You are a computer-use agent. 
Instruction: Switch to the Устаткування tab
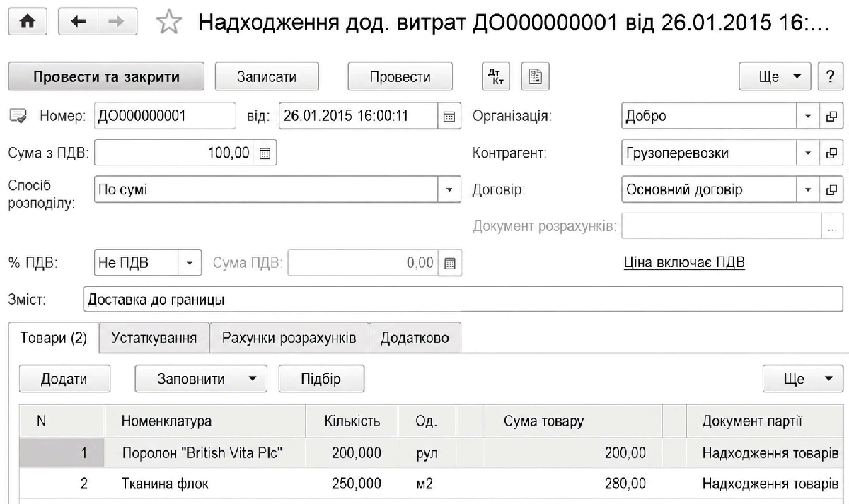[154, 338]
